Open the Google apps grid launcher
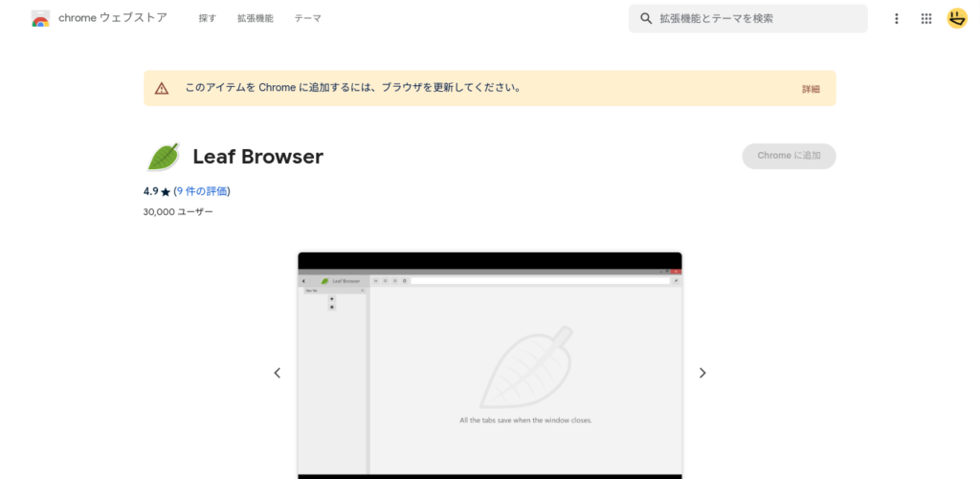Screen dimensions: 980x479 [926, 18]
